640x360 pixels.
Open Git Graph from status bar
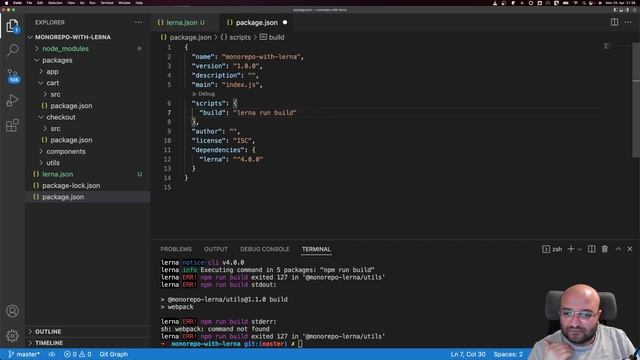[x=113, y=354]
